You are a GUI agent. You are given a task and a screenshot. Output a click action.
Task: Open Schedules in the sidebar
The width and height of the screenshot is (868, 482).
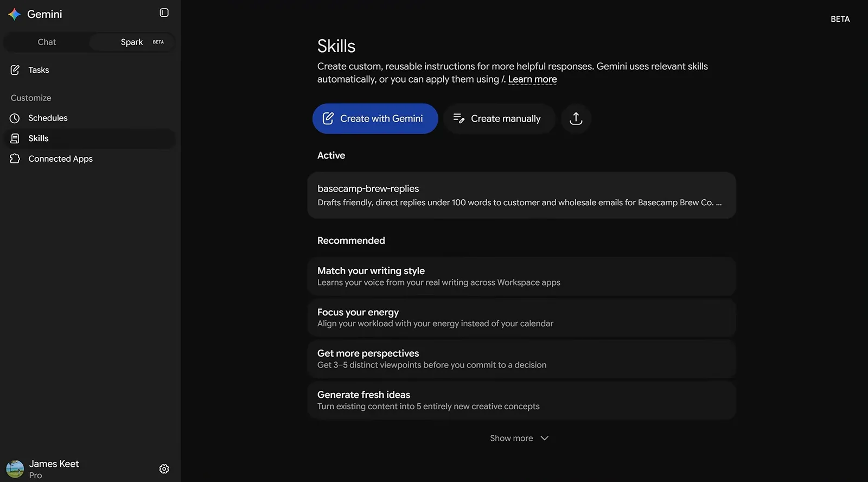pos(89,118)
